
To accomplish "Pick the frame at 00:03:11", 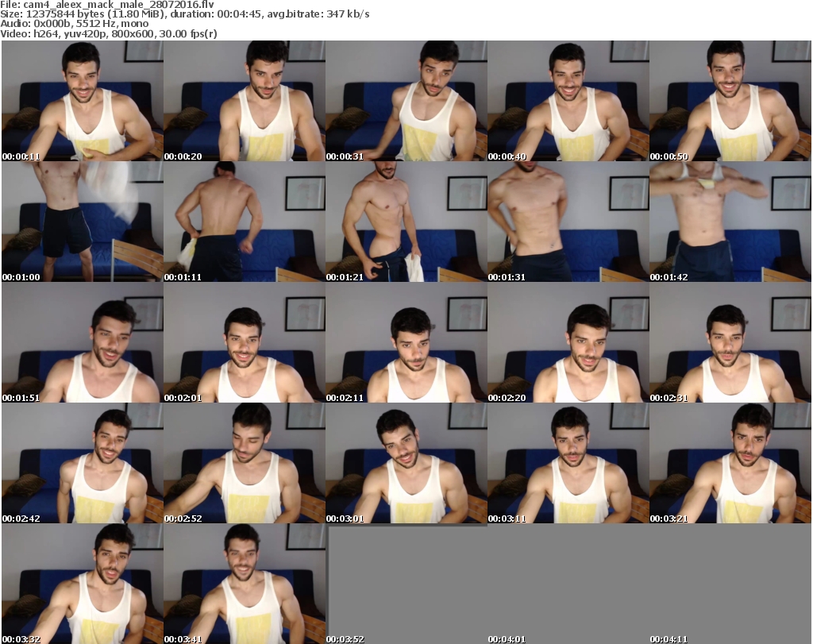I will (568, 463).
